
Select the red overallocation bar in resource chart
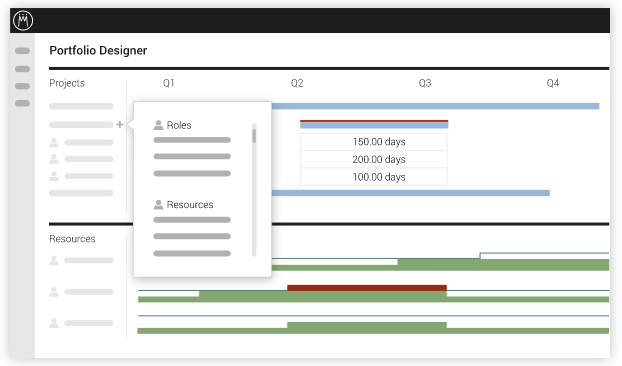[367, 287]
